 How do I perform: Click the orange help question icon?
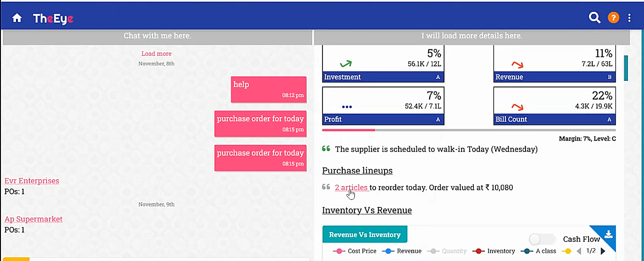(613, 18)
